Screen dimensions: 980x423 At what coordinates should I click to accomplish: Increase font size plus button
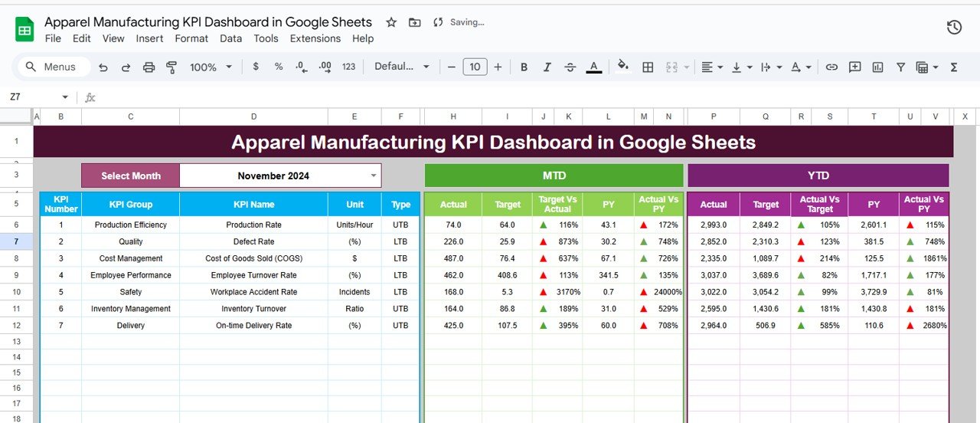[498, 67]
